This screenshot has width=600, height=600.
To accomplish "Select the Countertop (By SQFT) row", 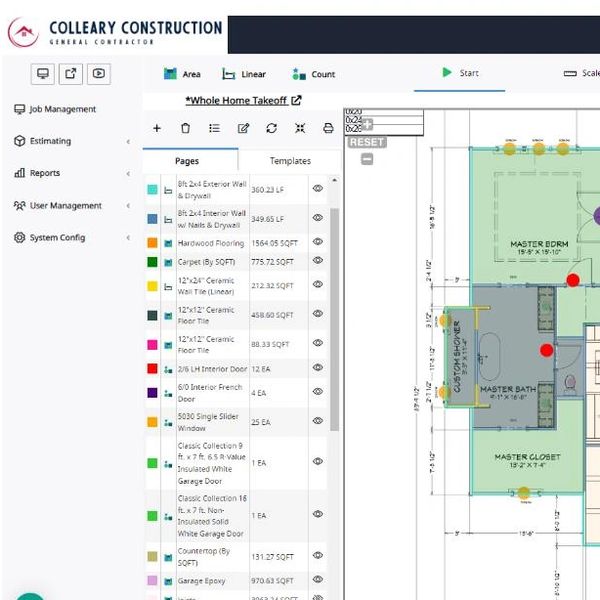I will pyautogui.click(x=236, y=557).
